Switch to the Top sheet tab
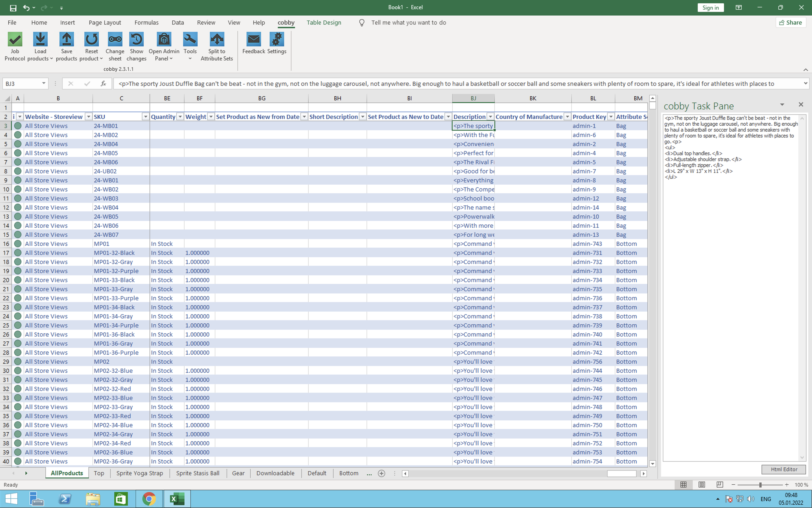Screen dimensions: 812x508 (99, 473)
